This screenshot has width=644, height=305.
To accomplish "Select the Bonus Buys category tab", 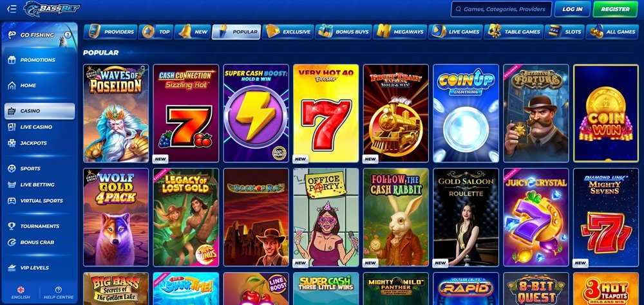I will tap(343, 32).
